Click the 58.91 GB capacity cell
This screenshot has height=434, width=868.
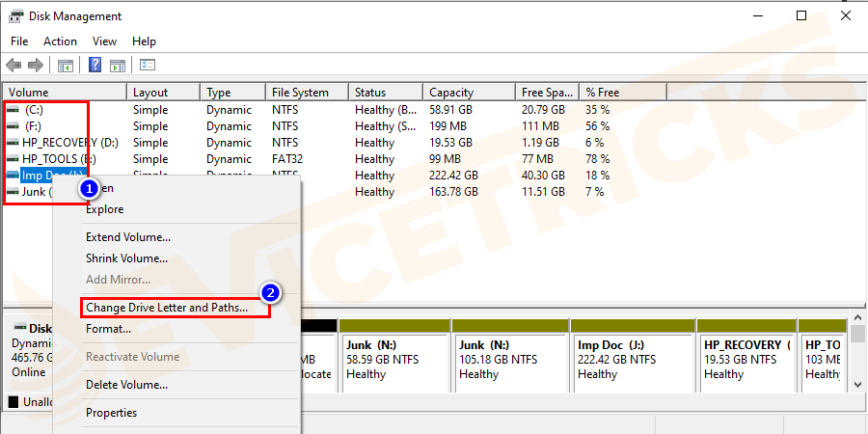[x=450, y=110]
